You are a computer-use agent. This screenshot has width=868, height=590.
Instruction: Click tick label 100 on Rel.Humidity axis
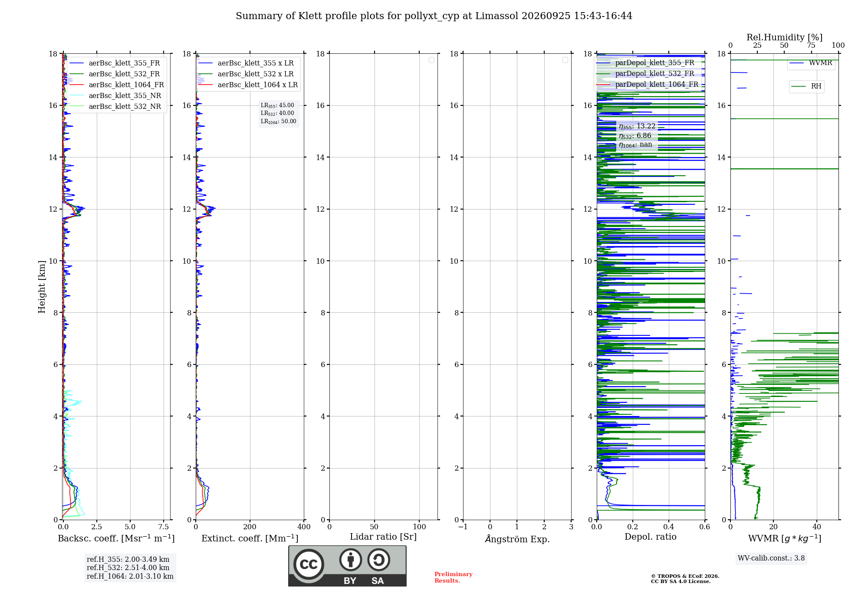pyautogui.click(x=838, y=46)
